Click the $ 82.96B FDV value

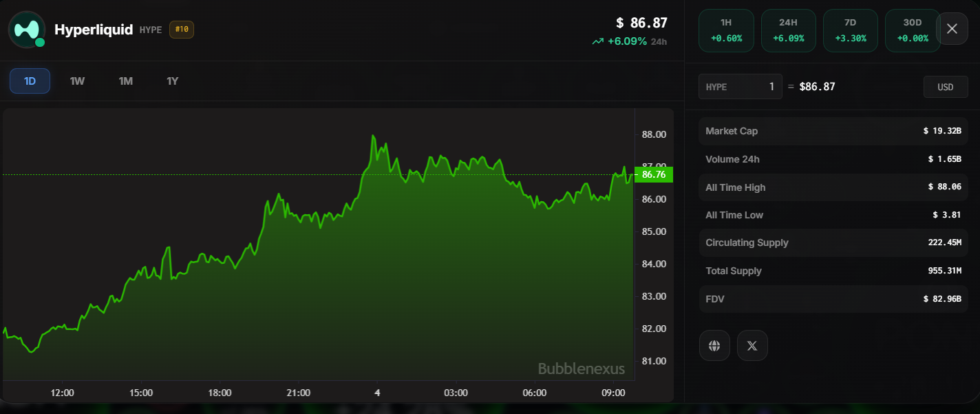[x=942, y=299]
